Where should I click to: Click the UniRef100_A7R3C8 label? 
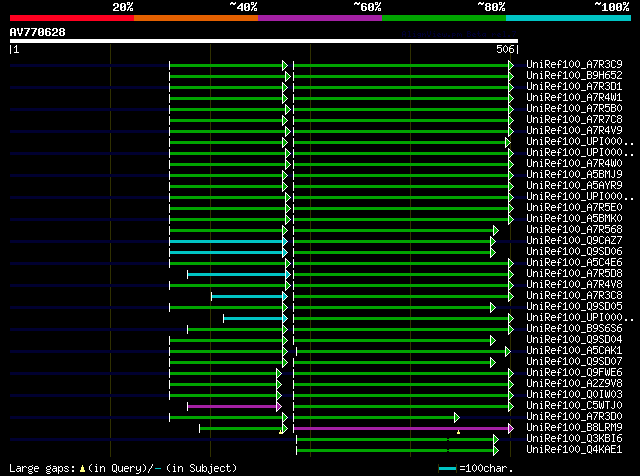(x=574, y=296)
